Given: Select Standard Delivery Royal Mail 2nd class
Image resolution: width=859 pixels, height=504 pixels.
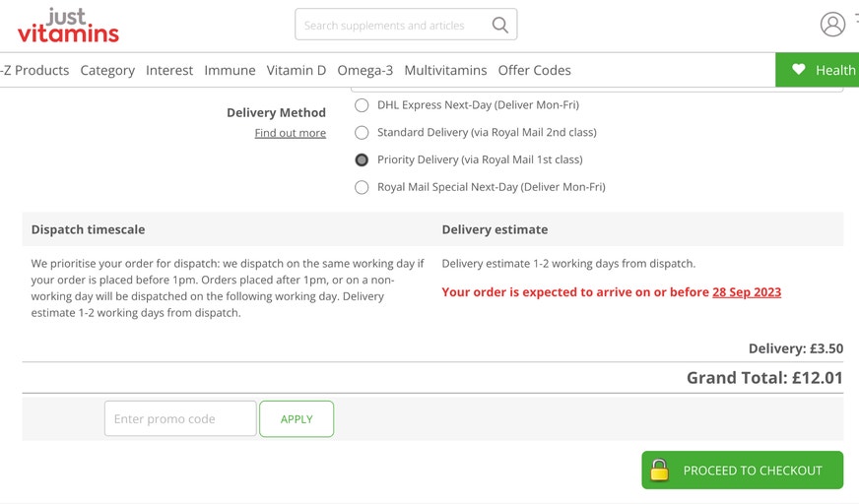Looking at the screenshot, I should click(362, 133).
